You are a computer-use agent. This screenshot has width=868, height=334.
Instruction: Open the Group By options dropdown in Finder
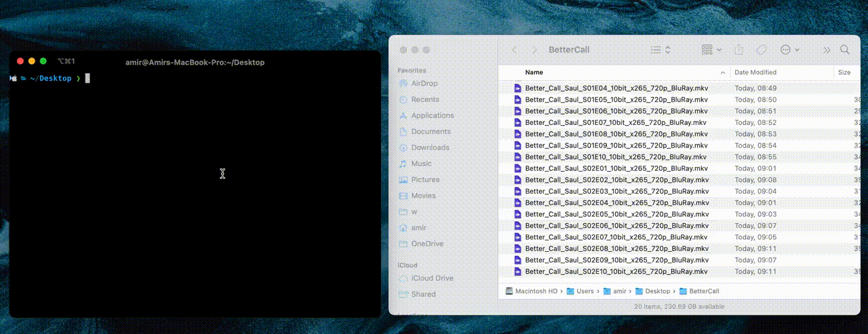[712, 50]
